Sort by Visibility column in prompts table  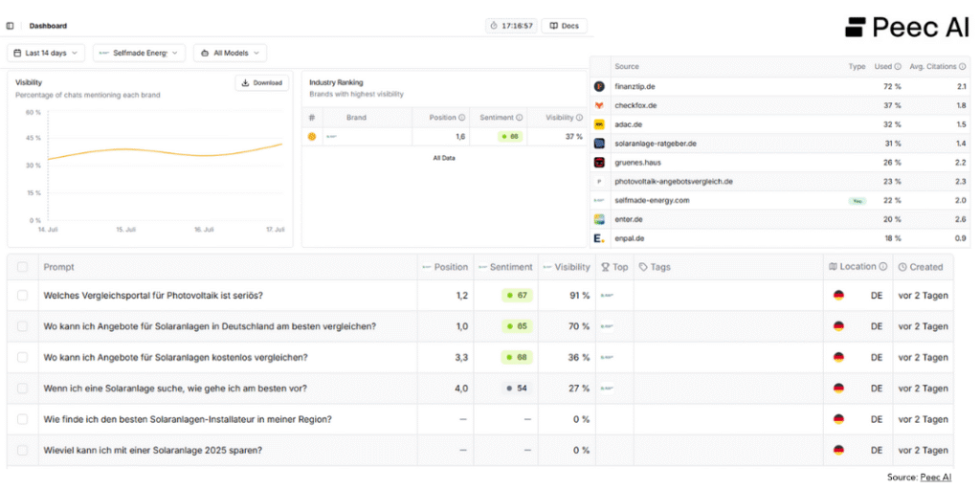[x=567, y=267]
